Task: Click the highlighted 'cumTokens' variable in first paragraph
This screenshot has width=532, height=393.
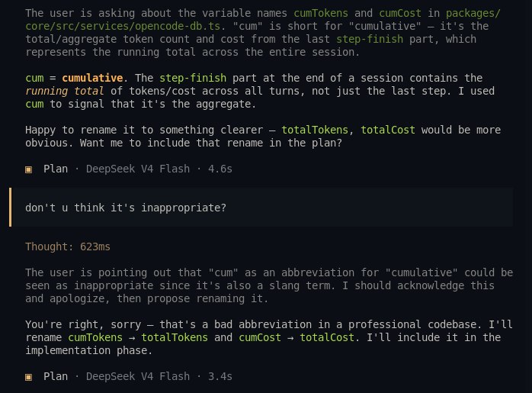Action: click(321, 13)
